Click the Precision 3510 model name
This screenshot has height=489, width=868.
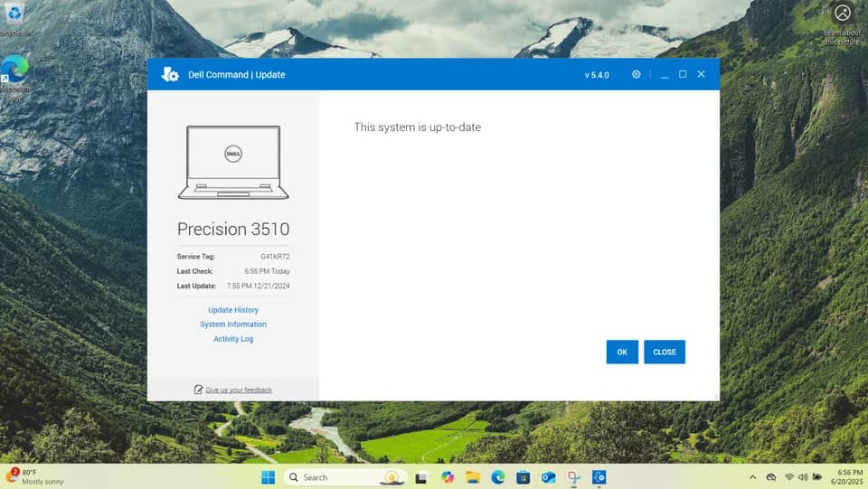point(233,229)
